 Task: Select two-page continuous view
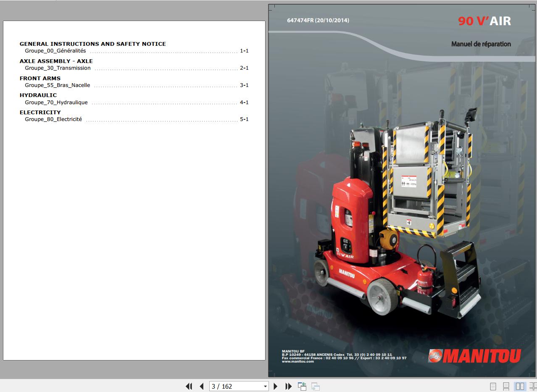point(532,386)
